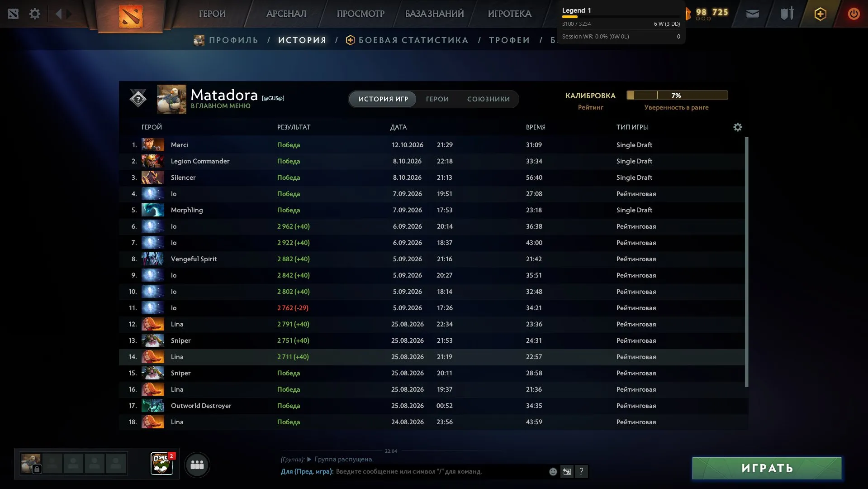Open the emoticon picker in chat

coord(553,472)
